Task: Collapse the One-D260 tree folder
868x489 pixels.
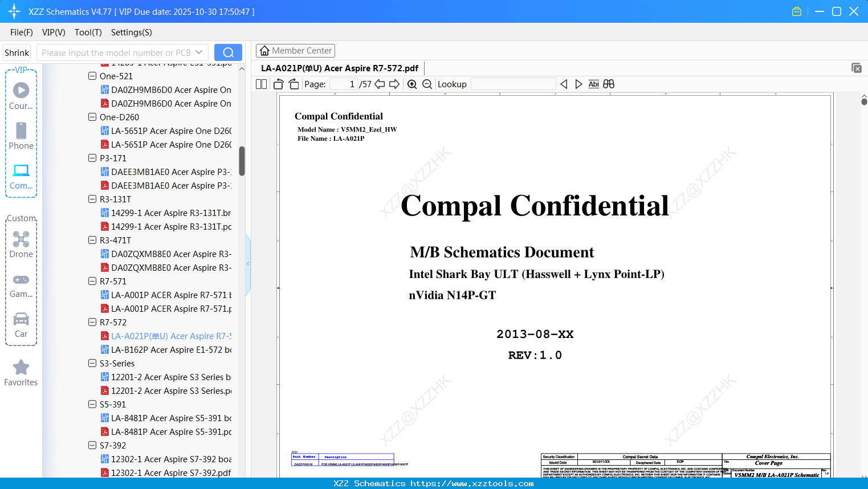Action: point(92,117)
